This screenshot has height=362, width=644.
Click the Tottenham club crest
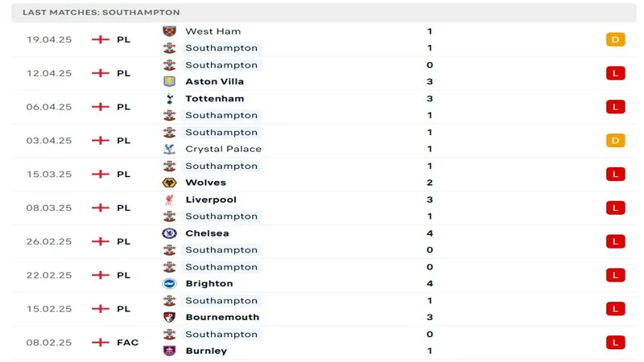169,99
